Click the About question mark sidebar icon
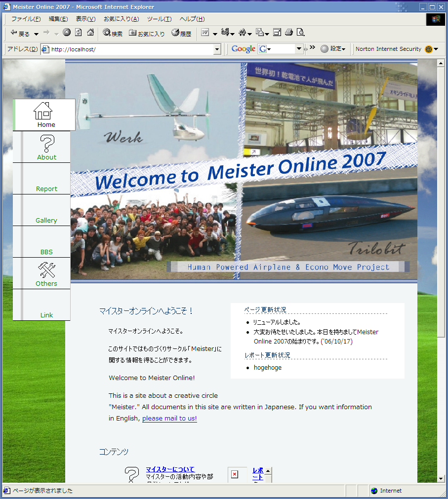 (x=47, y=144)
